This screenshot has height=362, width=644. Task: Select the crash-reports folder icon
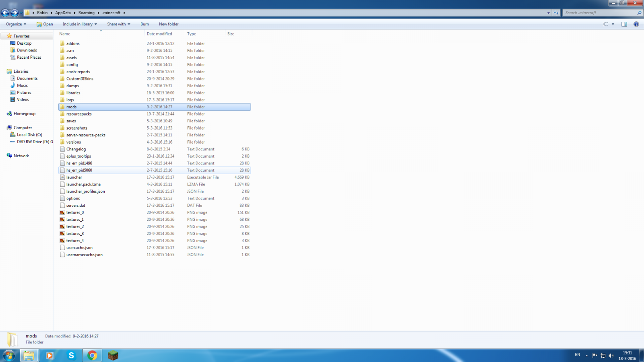62,72
